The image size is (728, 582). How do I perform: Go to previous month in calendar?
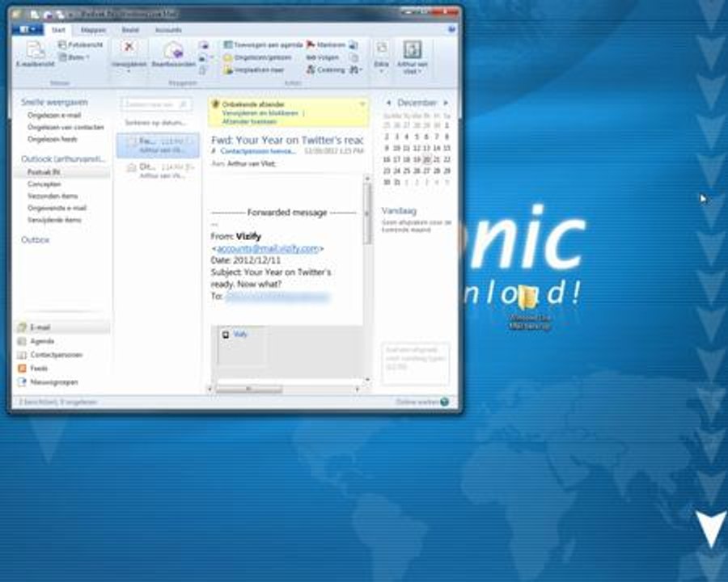pyautogui.click(x=388, y=103)
